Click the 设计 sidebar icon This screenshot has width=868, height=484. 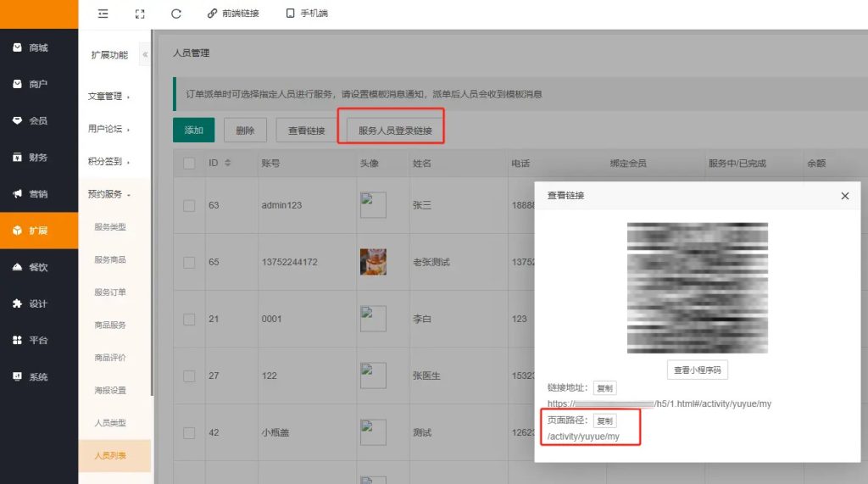17,303
